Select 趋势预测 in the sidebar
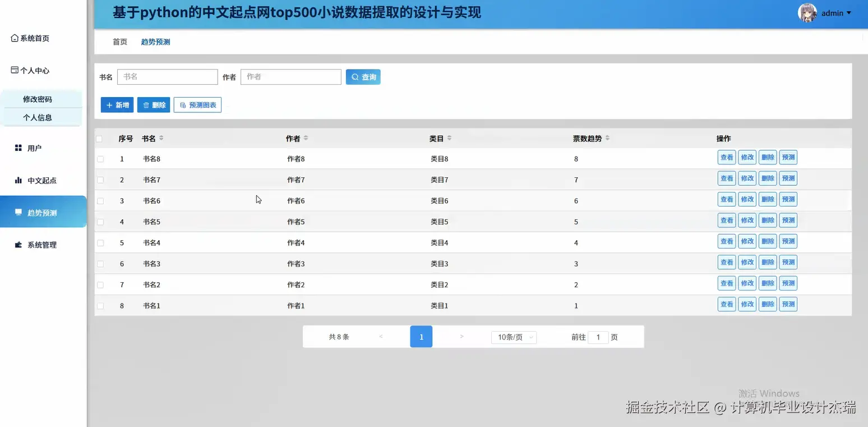The width and height of the screenshot is (868, 427). [x=43, y=212]
